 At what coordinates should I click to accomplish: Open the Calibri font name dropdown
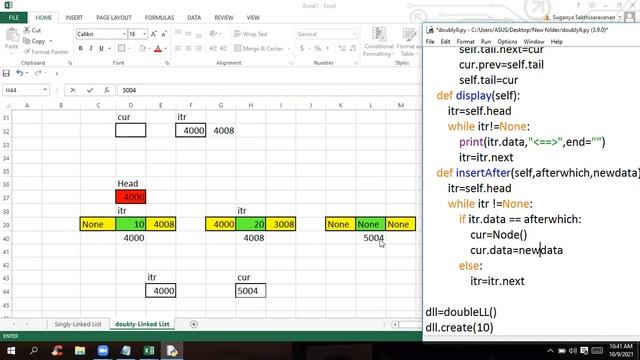[124, 34]
